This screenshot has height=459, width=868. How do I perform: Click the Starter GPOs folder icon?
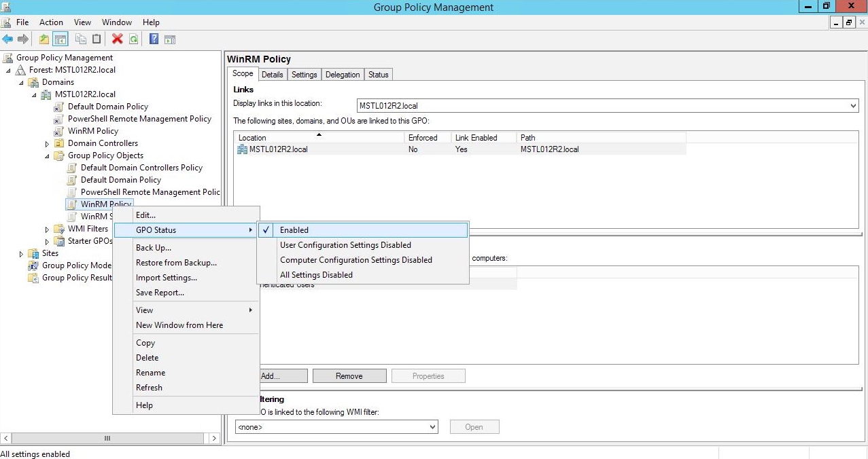coord(59,241)
